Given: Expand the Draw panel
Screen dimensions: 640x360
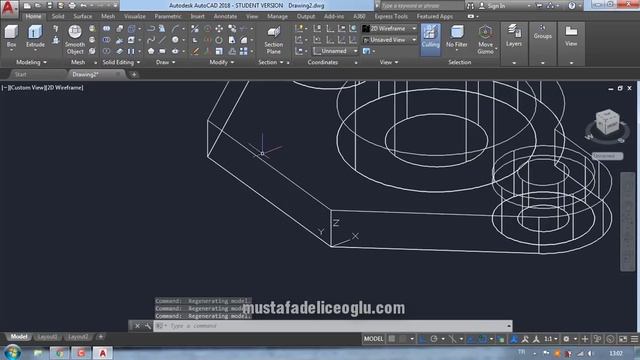Looking at the screenshot, I should (166, 62).
